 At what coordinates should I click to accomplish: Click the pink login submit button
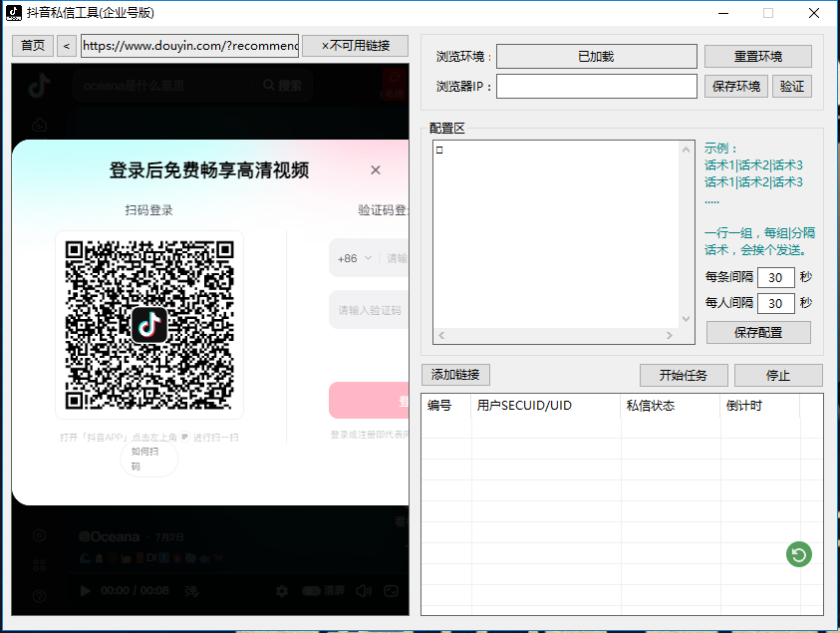coord(369,401)
